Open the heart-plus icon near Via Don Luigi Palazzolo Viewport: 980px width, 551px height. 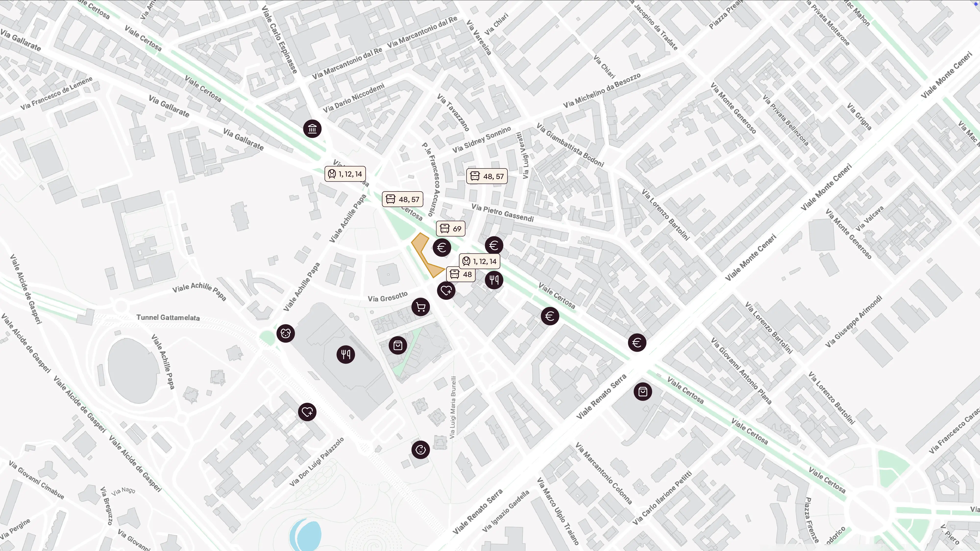click(307, 412)
